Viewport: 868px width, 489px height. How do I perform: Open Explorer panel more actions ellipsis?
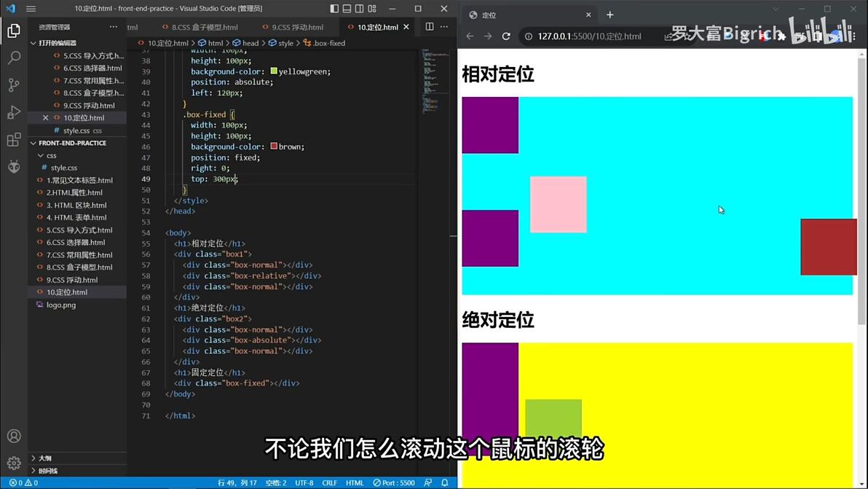tap(114, 26)
